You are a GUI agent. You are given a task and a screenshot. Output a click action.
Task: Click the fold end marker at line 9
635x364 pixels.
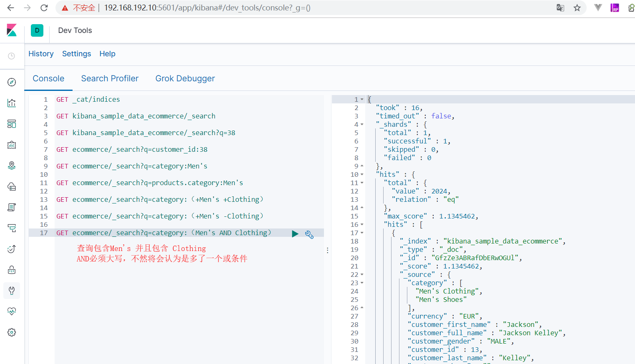(x=362, y=166)
